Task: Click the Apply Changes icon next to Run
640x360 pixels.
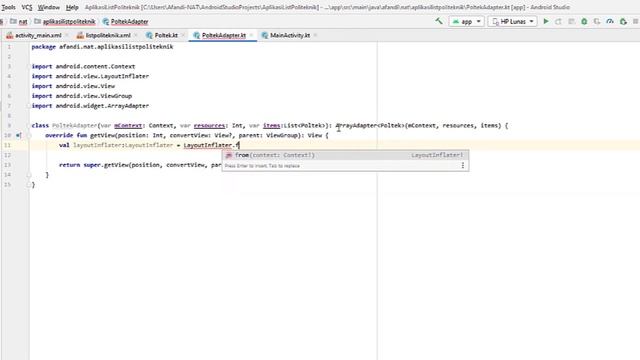Action: [x=558, y=21]
